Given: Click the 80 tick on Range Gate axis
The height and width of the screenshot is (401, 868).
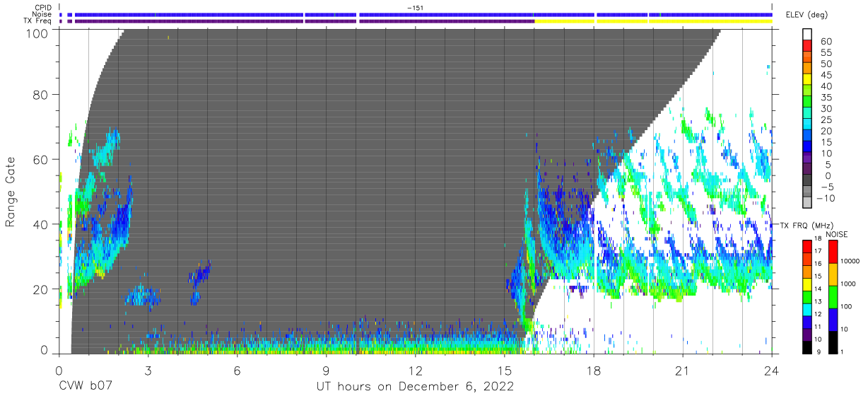Looking at the screenshot, I should point(40,94).
